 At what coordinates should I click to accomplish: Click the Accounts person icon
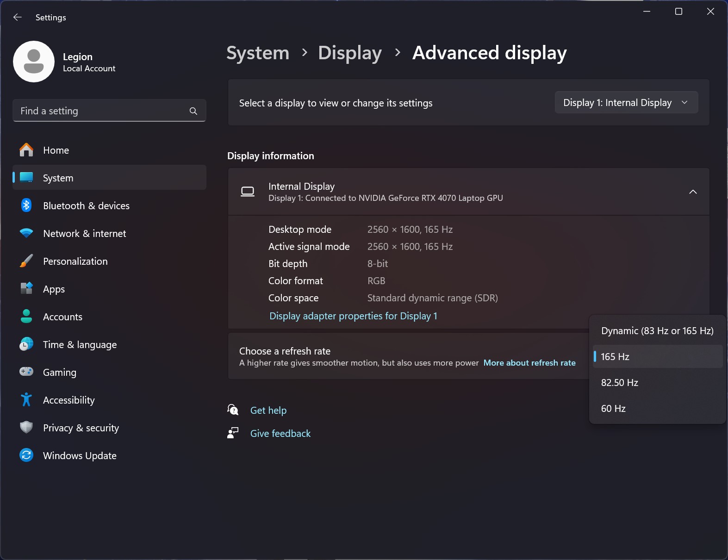click(26, 317)
